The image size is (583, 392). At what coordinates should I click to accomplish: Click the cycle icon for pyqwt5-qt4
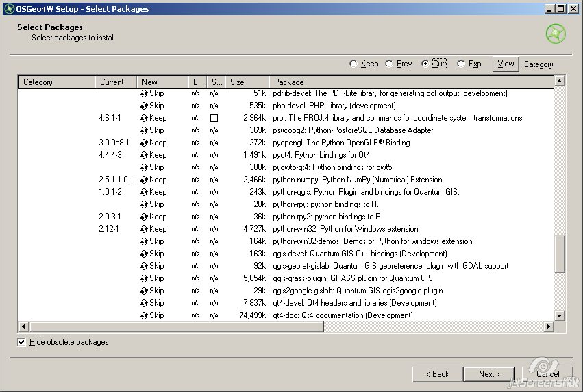(x=145, y=167)
